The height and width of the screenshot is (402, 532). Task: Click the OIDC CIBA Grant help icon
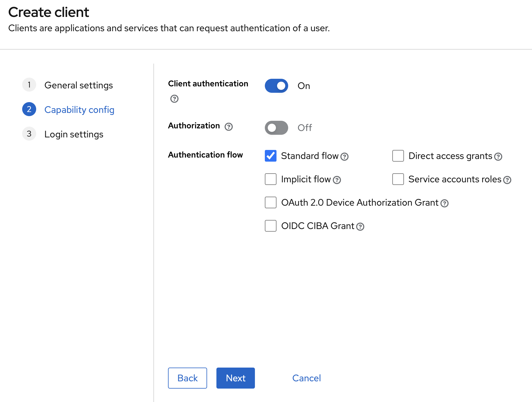[x=360, y=227]
